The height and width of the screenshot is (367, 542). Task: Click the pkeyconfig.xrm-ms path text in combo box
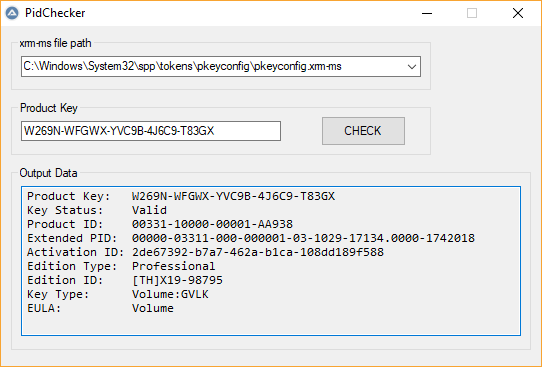coord(183,66)
